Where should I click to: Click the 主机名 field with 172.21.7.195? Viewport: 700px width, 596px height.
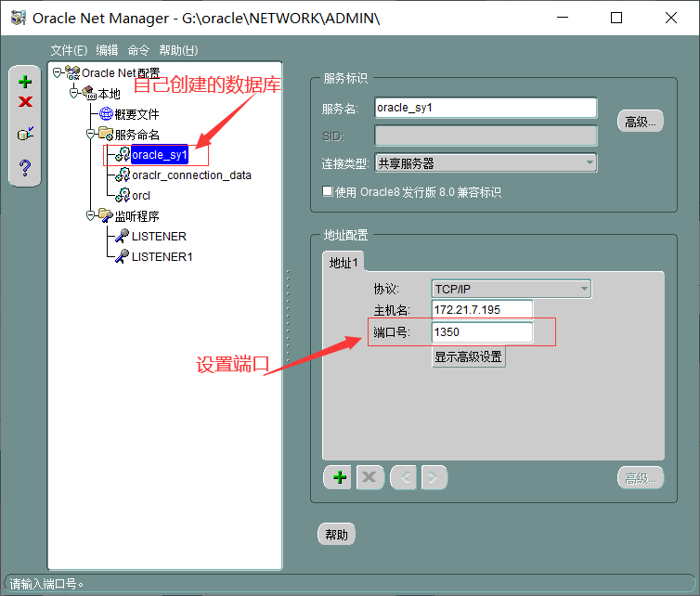[x=482, y=309]
